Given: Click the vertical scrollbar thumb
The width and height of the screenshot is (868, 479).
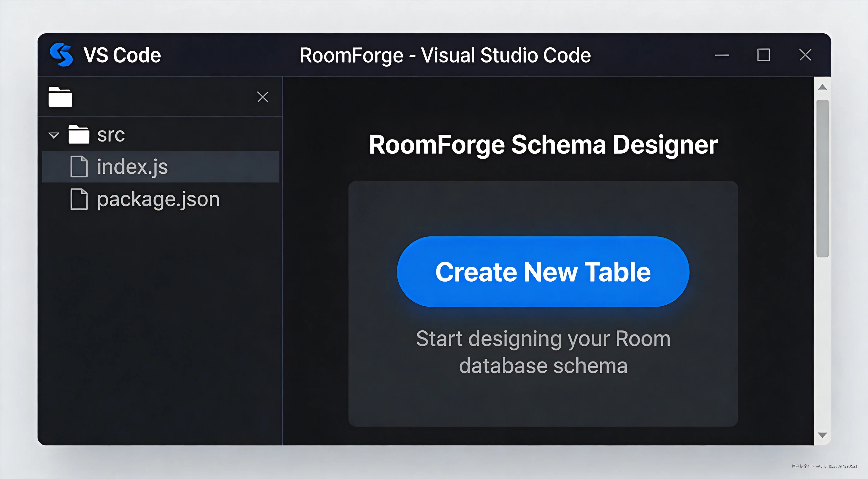Looking at the screenshot, I should (x=823, y=178).
